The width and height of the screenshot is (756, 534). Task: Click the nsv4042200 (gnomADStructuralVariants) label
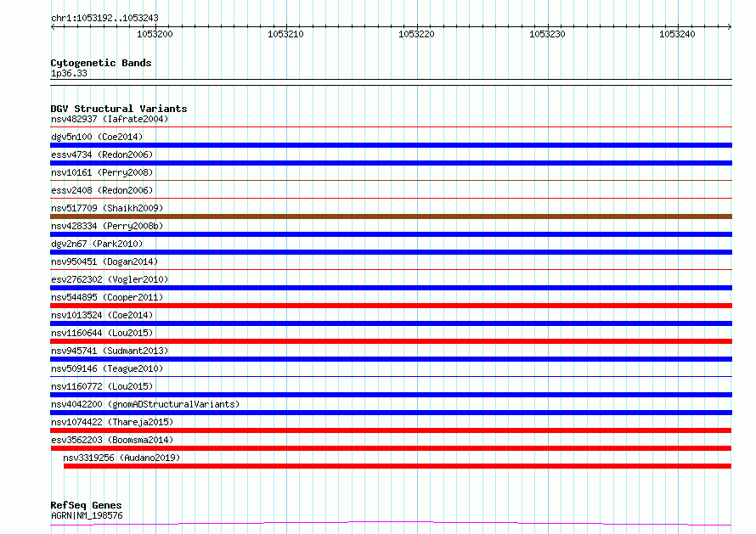[x=145, y=404]
